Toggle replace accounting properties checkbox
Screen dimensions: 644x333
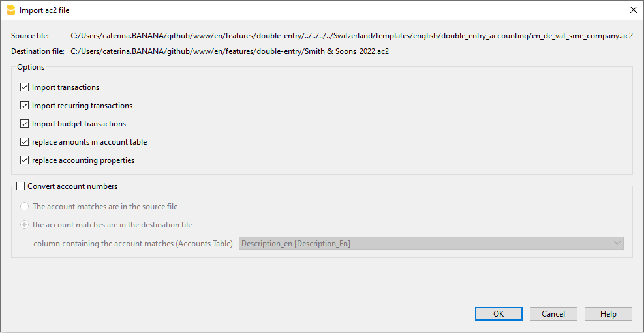coord(25,160)
